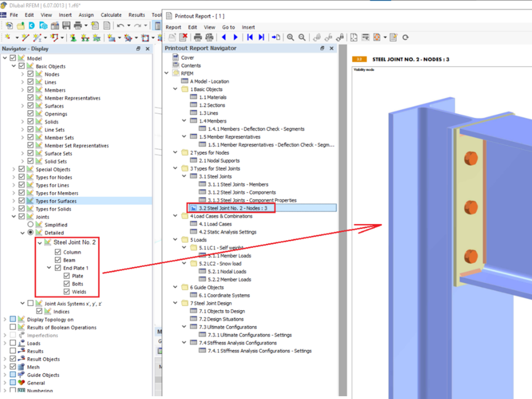Enable the Results of Boolean Operations checkbox

coord(13,327)
